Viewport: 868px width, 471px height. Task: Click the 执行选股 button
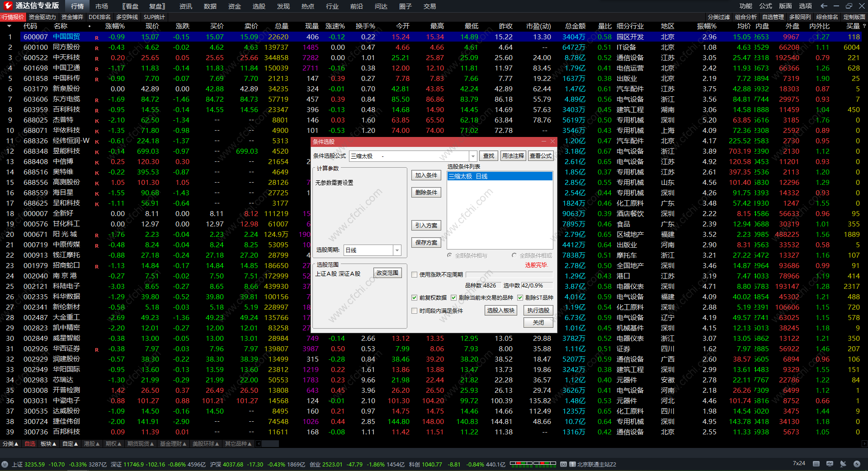[x=538, y=310]
